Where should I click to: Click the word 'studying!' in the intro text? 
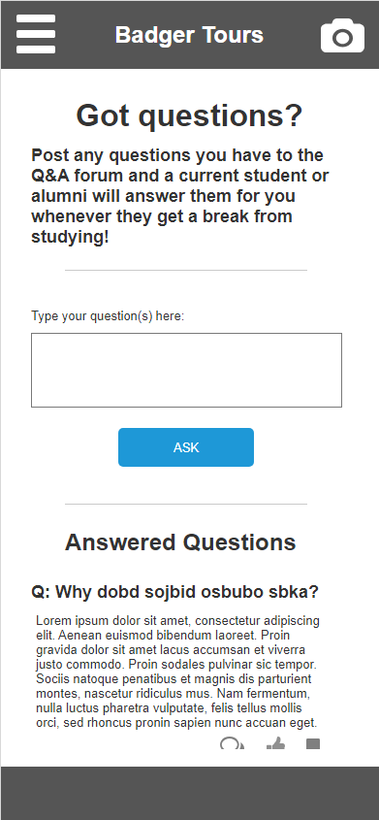point(70,237)
